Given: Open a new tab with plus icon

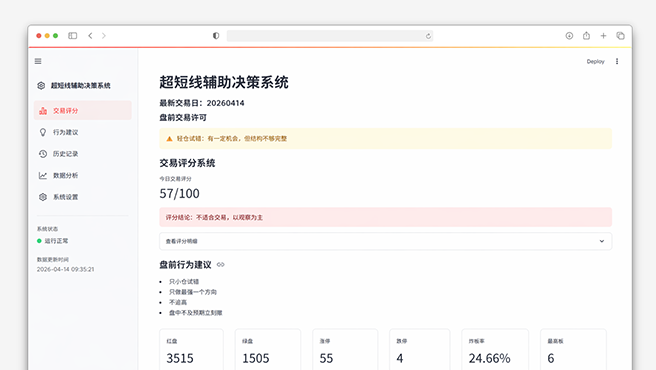Looking at the screenshot, I should pyautogui.click(x=603, y=36).
